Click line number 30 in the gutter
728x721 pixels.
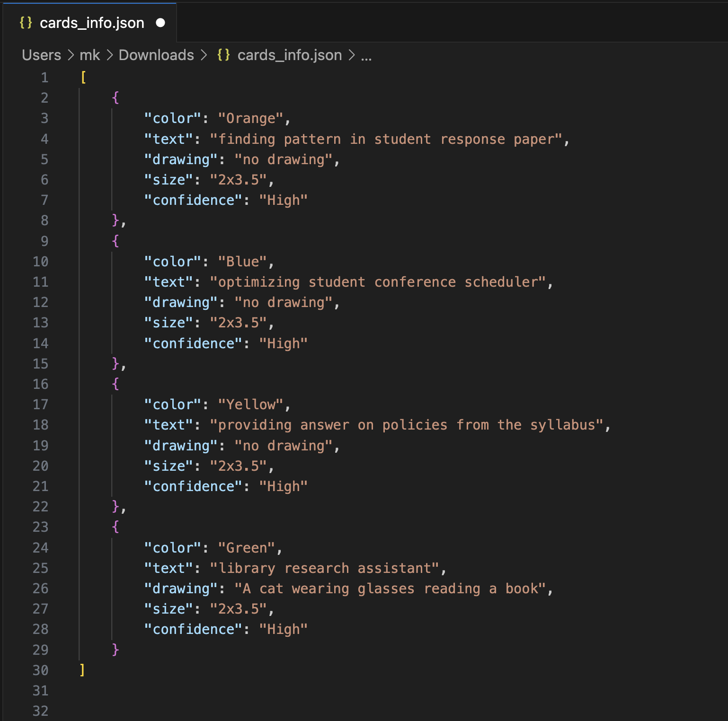point(41,670)
